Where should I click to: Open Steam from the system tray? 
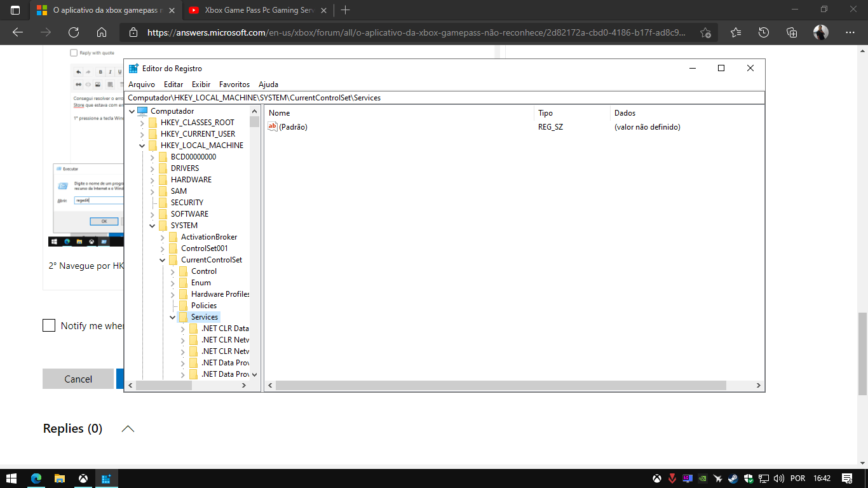coord(733,478)
